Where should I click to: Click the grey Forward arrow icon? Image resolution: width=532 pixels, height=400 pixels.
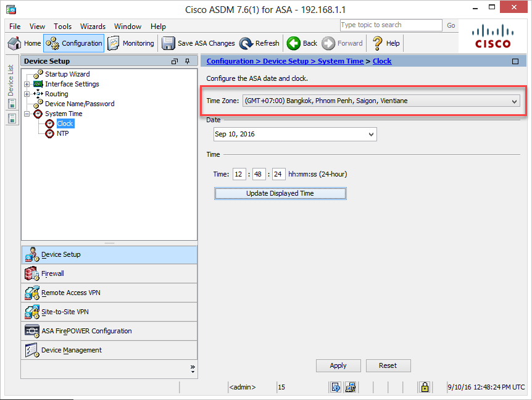tap(328, 43)
